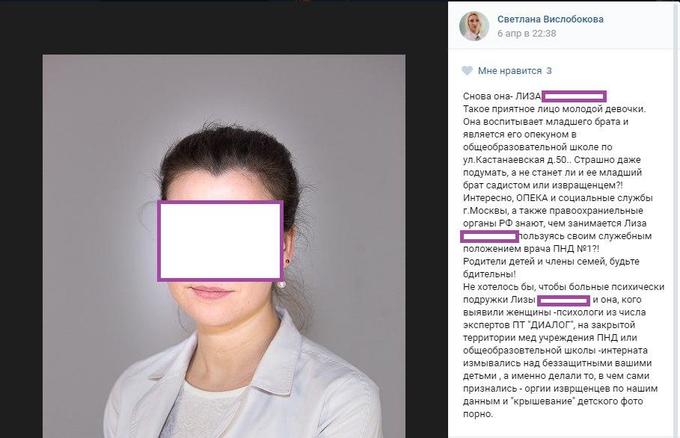This screenshot has height=438, width=680.
Task: Open the author name Светлана Вислобокова
Action: 550,19
